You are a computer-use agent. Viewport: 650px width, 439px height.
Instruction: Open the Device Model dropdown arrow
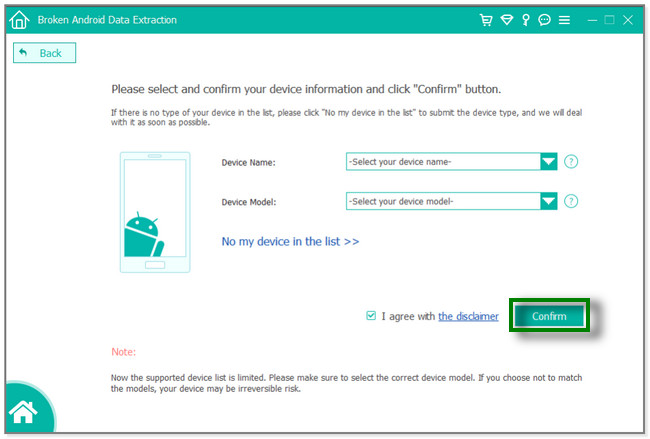point(548,201)
